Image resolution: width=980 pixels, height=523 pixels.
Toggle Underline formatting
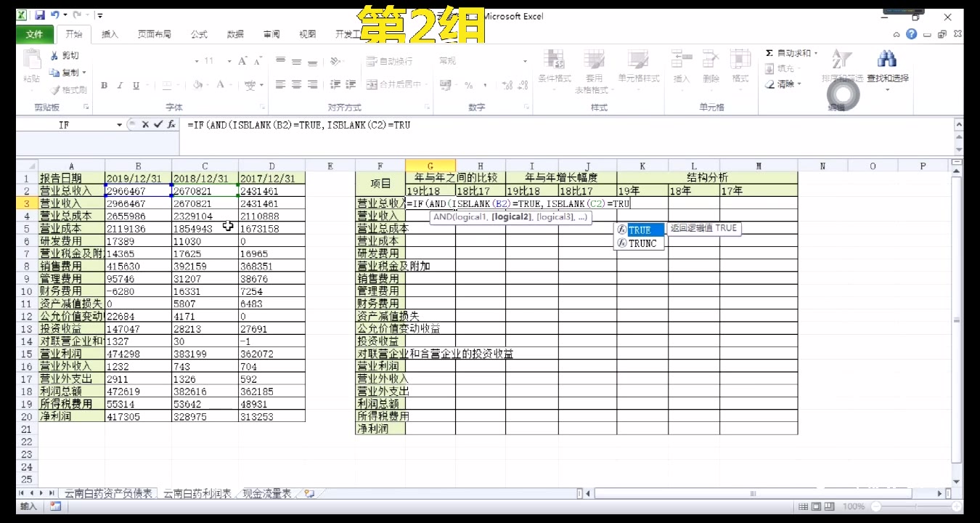136,85
